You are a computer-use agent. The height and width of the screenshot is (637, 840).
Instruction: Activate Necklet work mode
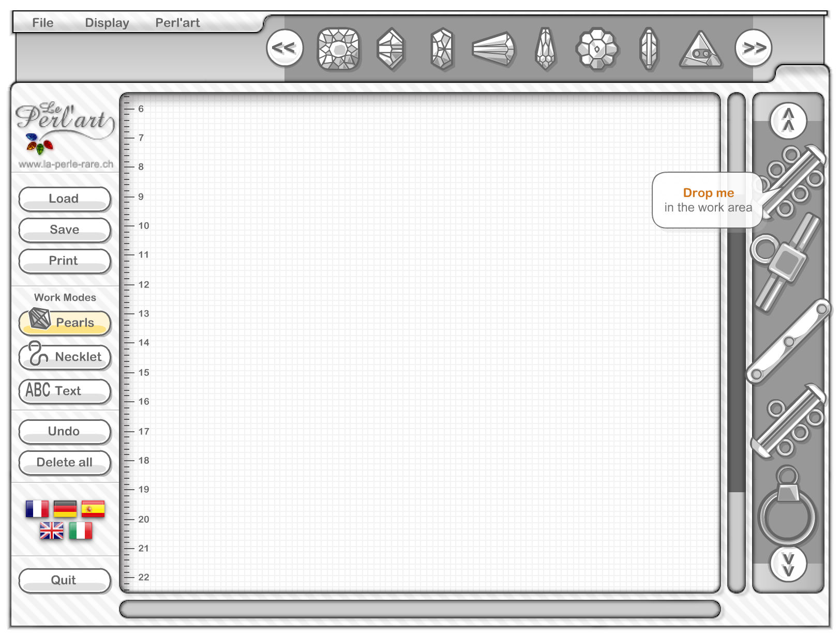[65, 357]
